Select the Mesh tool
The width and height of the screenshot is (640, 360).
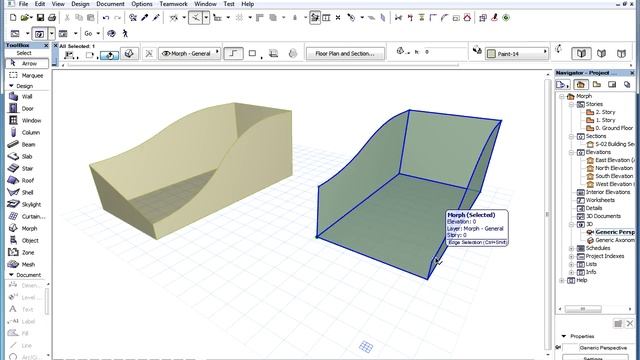pyautogui.click(x=27, y=264)
